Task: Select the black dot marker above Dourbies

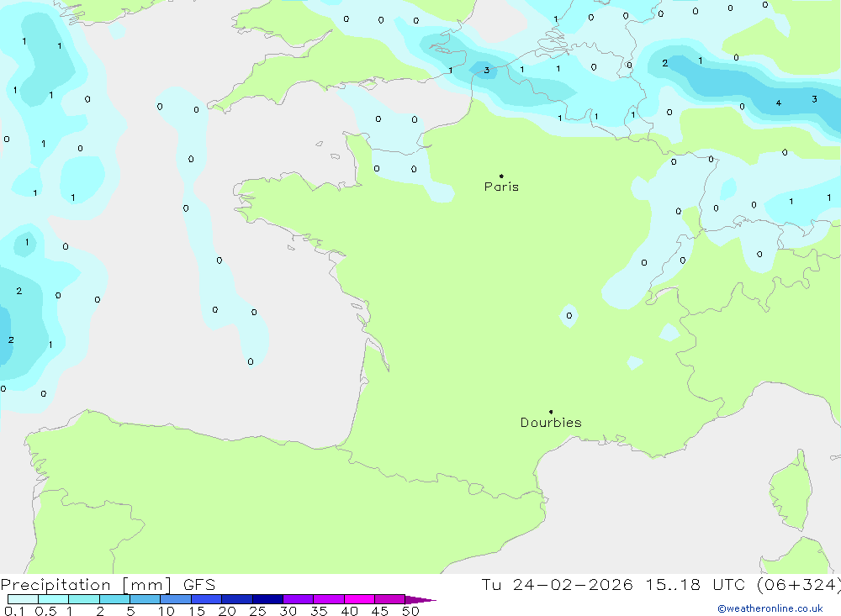Action: [551, 412]
